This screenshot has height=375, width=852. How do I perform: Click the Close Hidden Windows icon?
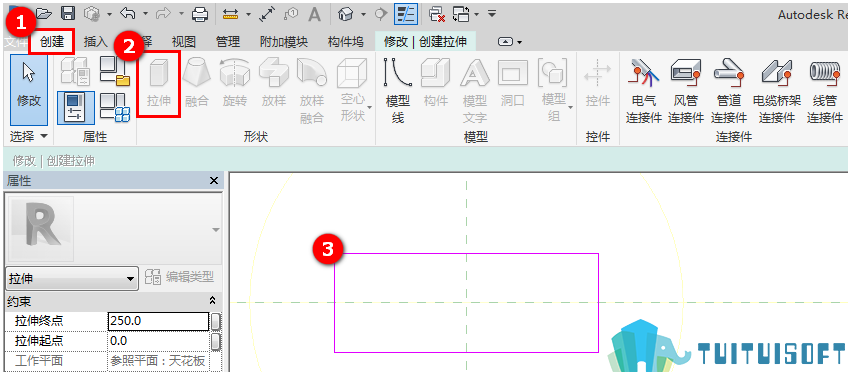(437, 14)
